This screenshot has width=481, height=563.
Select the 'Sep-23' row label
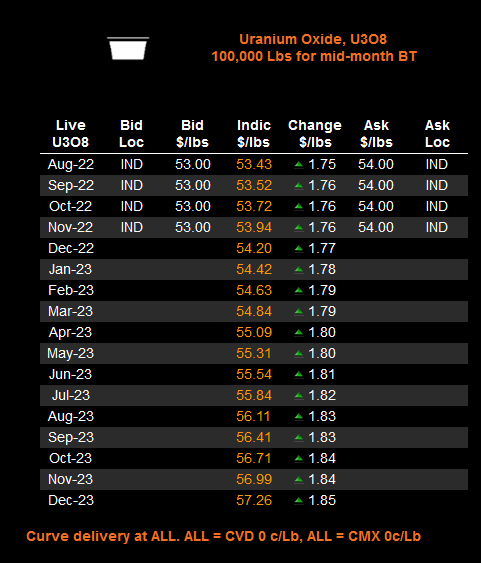pos(71,437)
